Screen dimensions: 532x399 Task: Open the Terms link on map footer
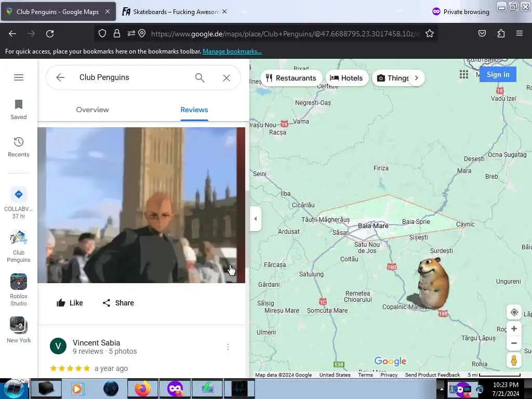[365, 375]
